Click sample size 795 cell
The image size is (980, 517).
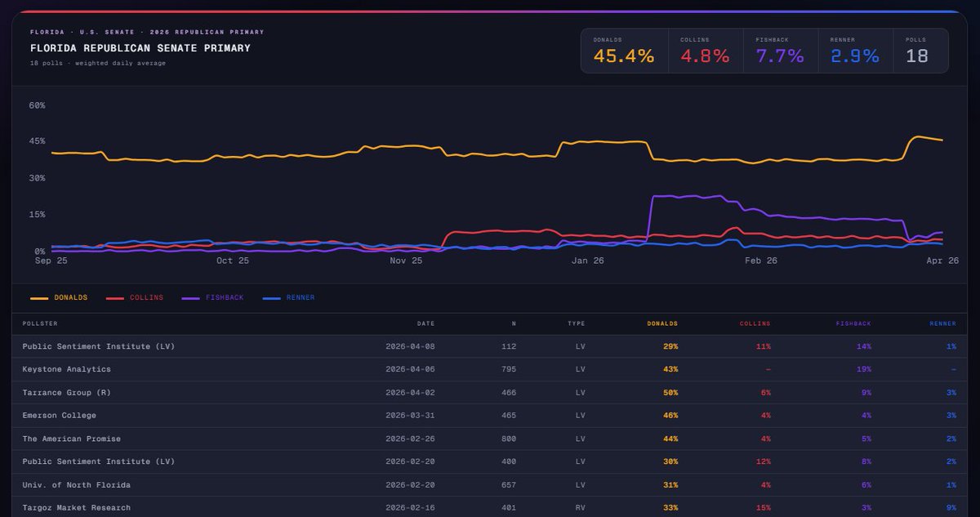(x=509, y=369)
